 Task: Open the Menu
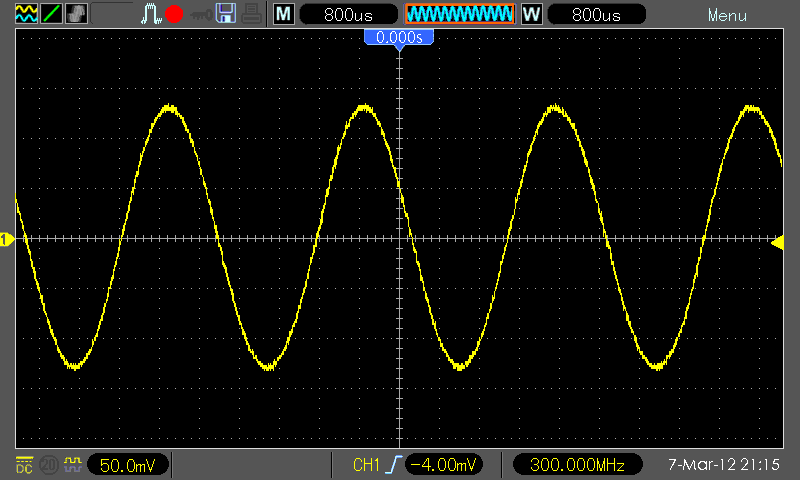tap(727, 16)
